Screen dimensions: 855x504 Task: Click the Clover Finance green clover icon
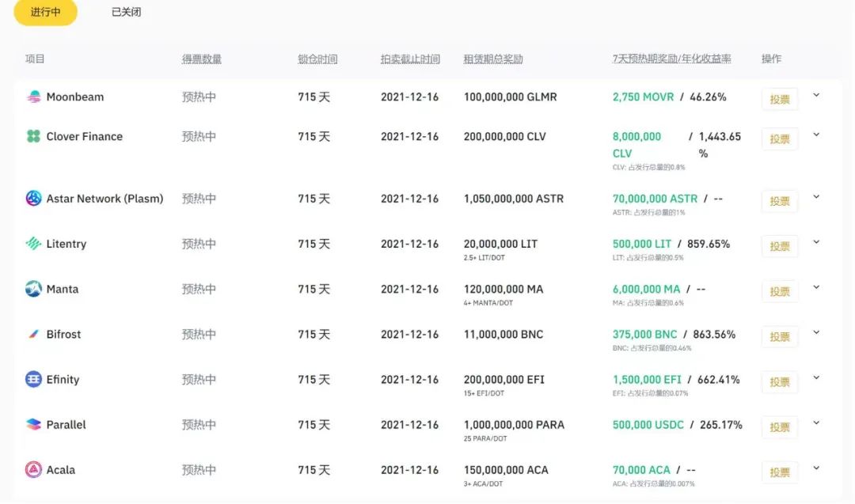coord(34,136)
